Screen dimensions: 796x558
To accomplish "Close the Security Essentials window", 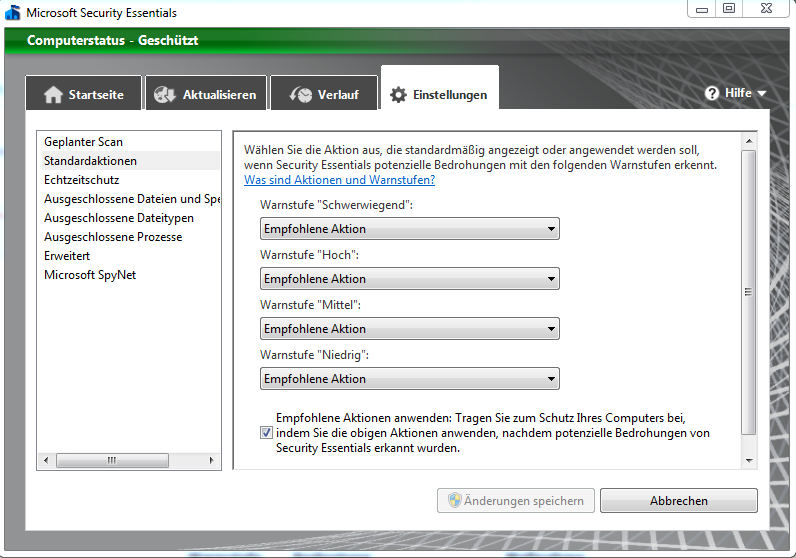I will [767, 9].
